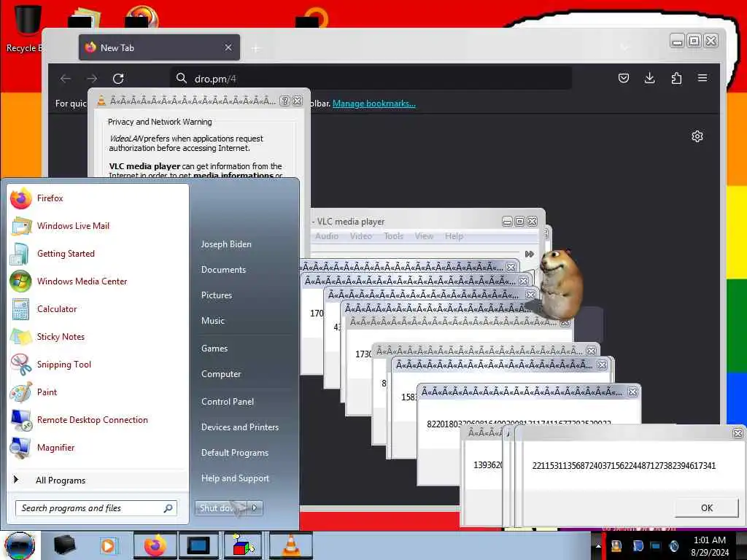Open Joseph Biden user folder

pos(226,244)
